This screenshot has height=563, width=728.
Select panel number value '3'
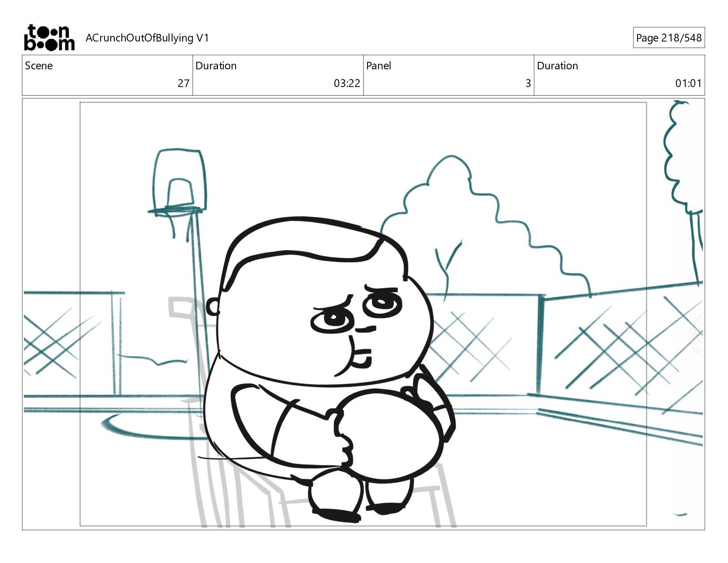pyautogui.click(x=528, y=83)
